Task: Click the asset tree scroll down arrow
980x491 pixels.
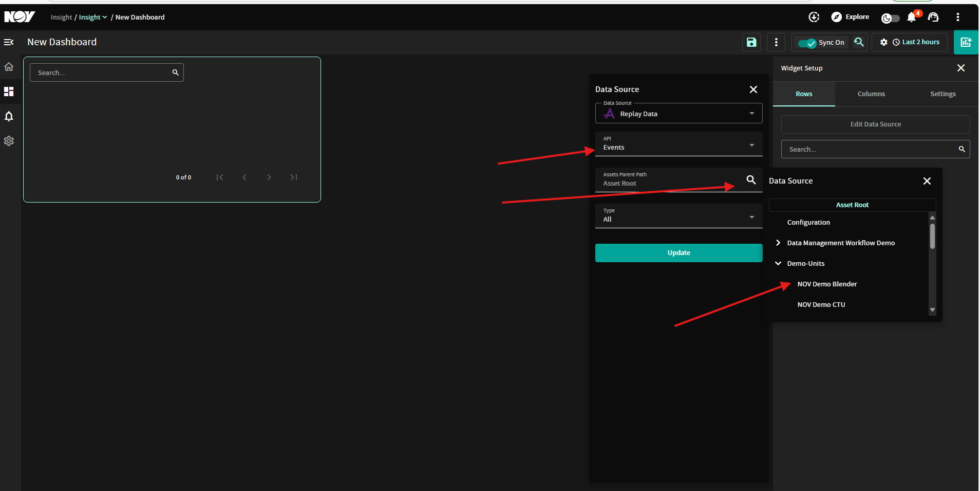Action: click(932, 310)
